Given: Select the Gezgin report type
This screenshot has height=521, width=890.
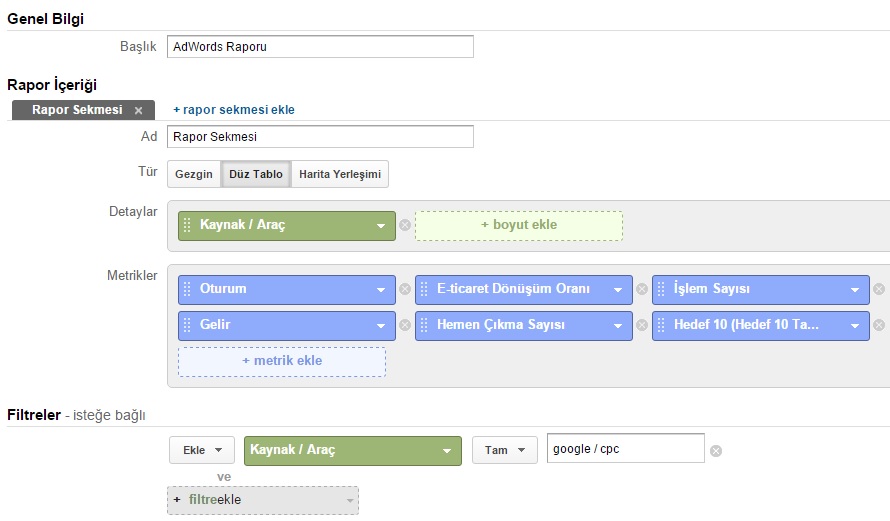Looking at the screenshot, I should point(194,174).
